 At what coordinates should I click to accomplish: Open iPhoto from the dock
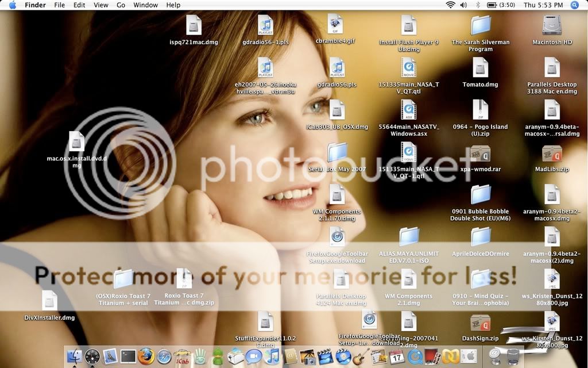[308, 356]
